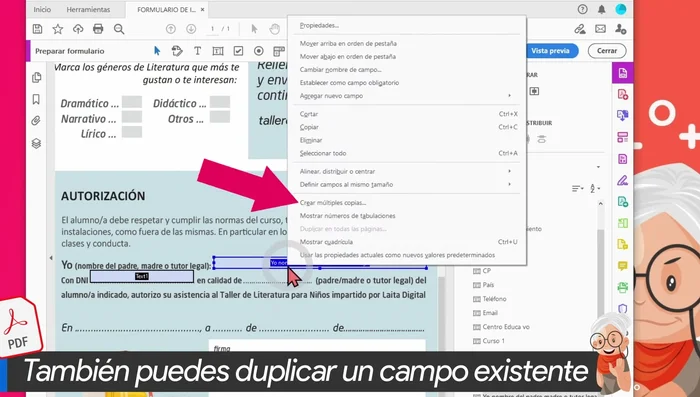The image size is (700, 397).
Task: Click the Vista previa button
Action: (550, 51)
